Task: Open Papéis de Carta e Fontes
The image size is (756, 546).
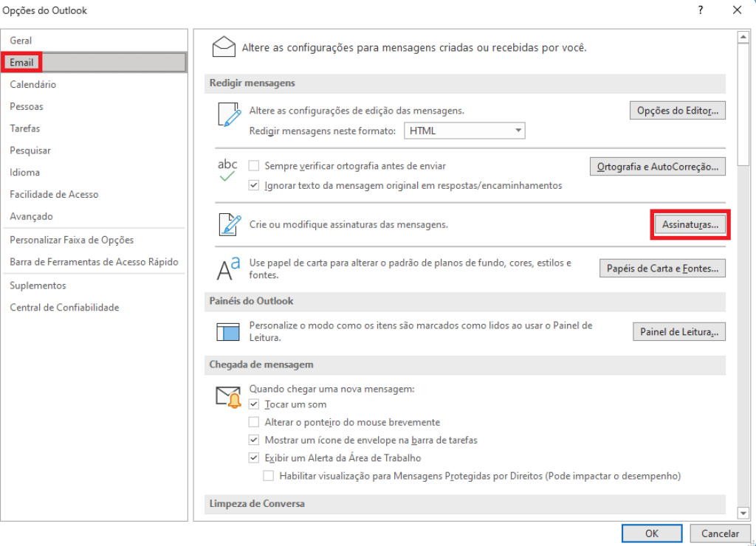Action: click(662, 269)
